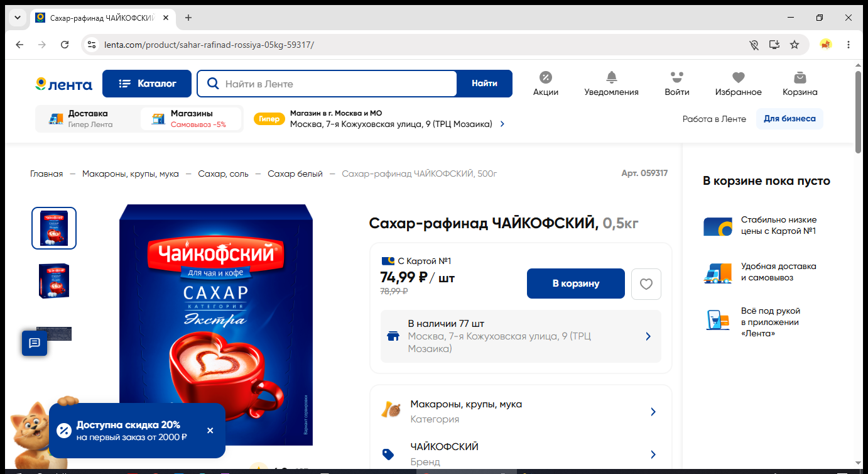
Task: Select the first product thumbnail
Action: pyautogui.click(x=54, y=228)
